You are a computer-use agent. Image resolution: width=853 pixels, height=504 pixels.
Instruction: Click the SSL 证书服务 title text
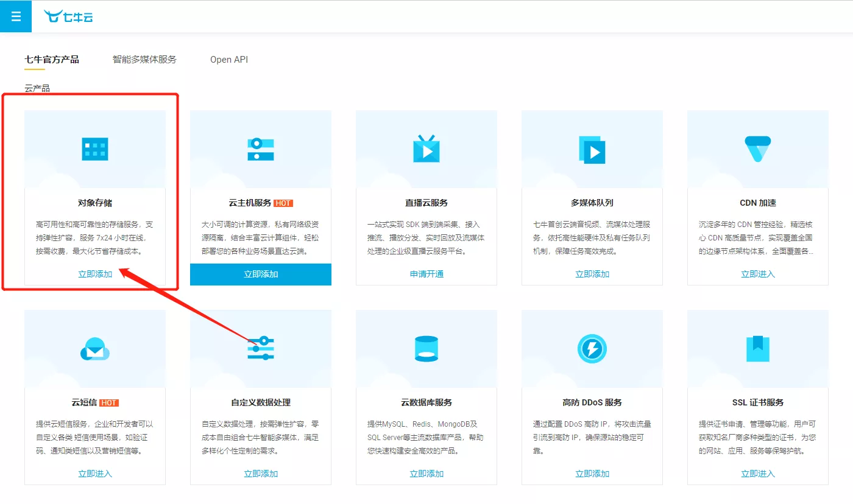[x=758, y=402]
